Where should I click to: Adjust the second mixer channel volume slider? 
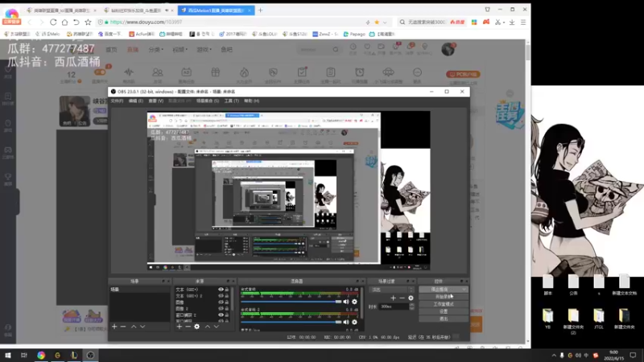coord(291,323)
